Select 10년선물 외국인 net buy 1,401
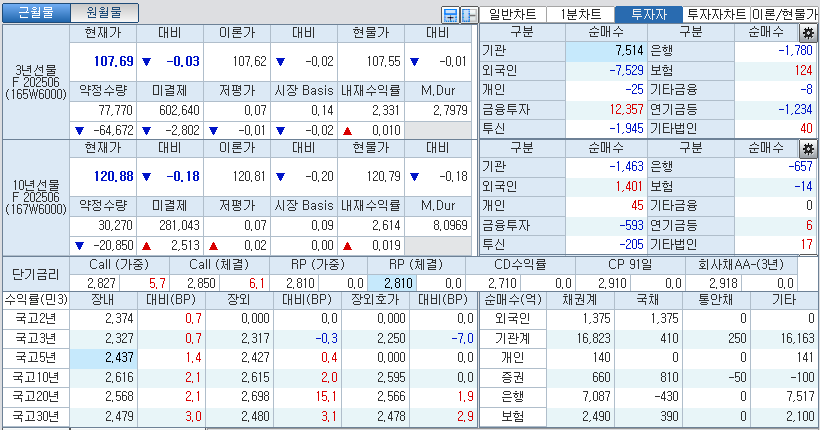Image resolution: width=820 pixels, height=430 pixels. pos(629,186)
